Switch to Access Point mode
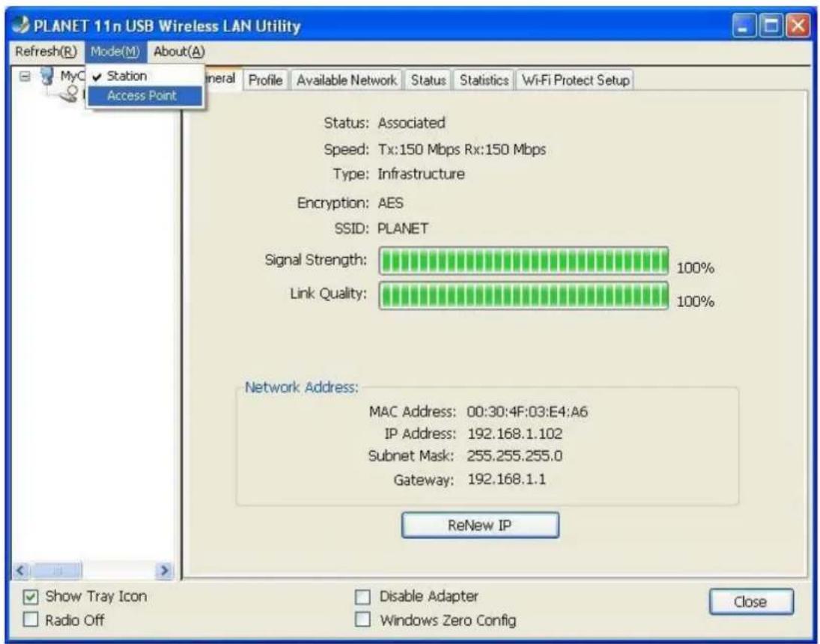The height and width of the screenshot is (644, 820). (145, 96)
